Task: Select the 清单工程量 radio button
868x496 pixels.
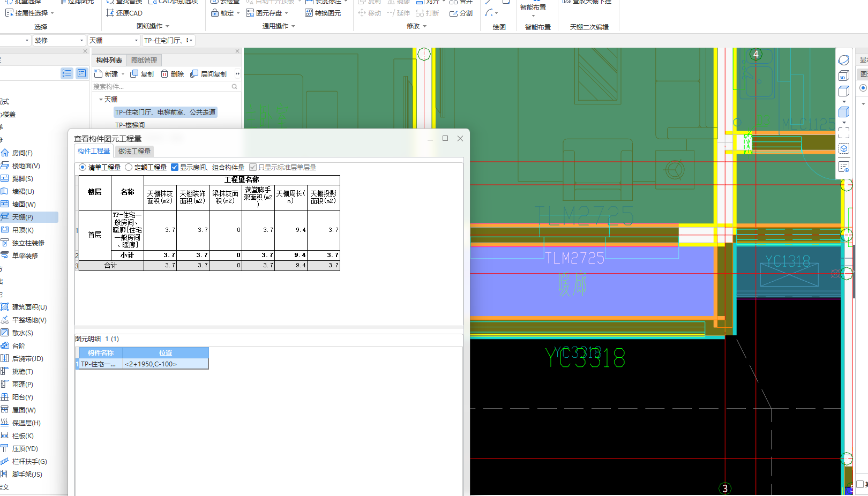Action: (x=83, y=167)
